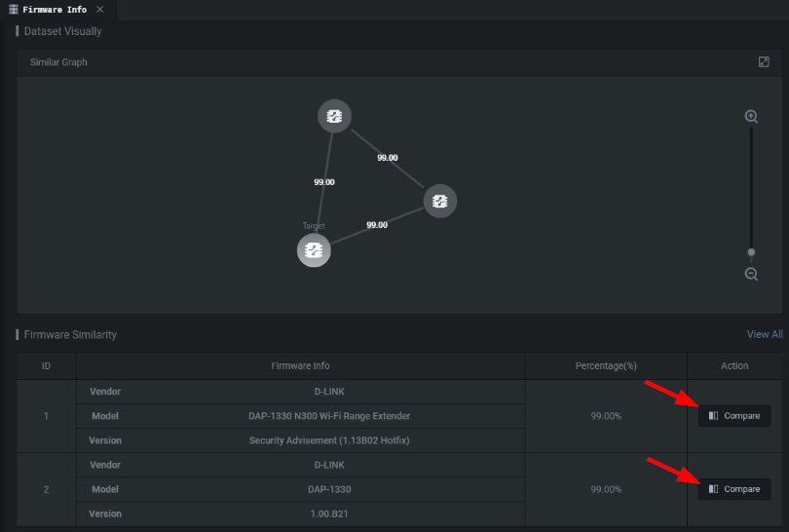
Task: Click the 'Dataset Visually' section heading
Action: (63, 31)
